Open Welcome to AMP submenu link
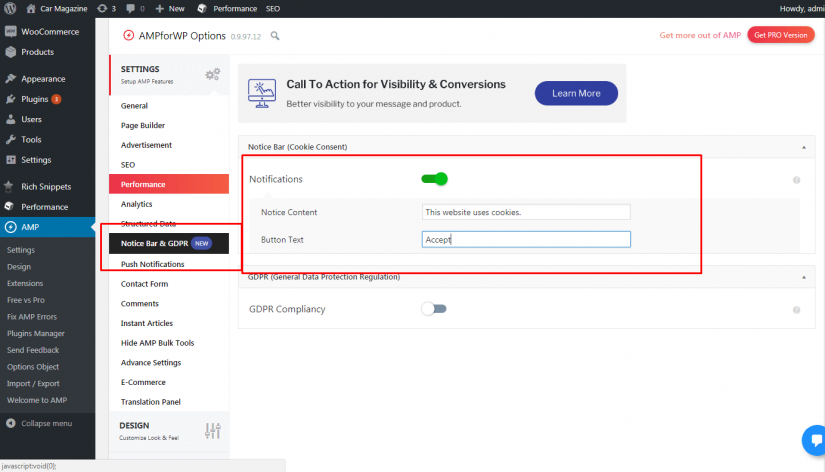This screenshot has width=825, height=472. (x=37, y=400)
